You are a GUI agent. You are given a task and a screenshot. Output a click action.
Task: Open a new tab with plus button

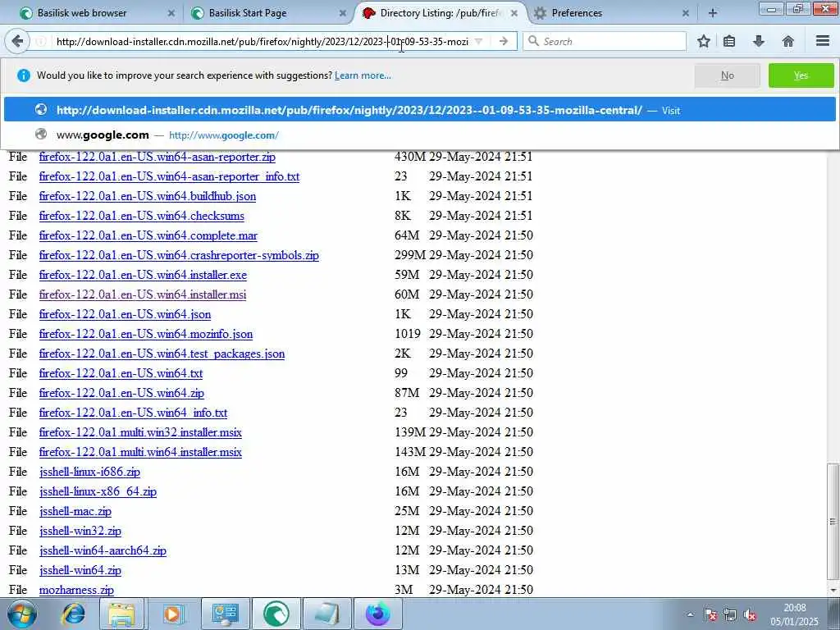713,13
